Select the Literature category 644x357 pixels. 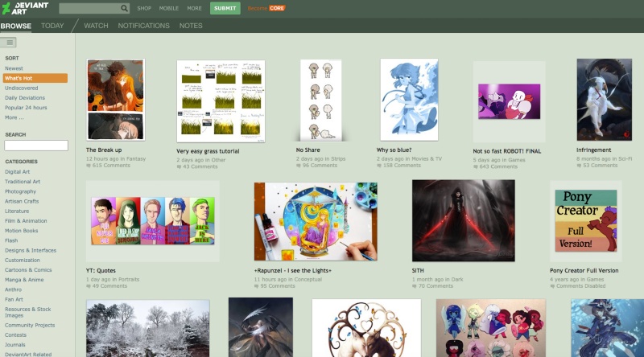point(17,211)
